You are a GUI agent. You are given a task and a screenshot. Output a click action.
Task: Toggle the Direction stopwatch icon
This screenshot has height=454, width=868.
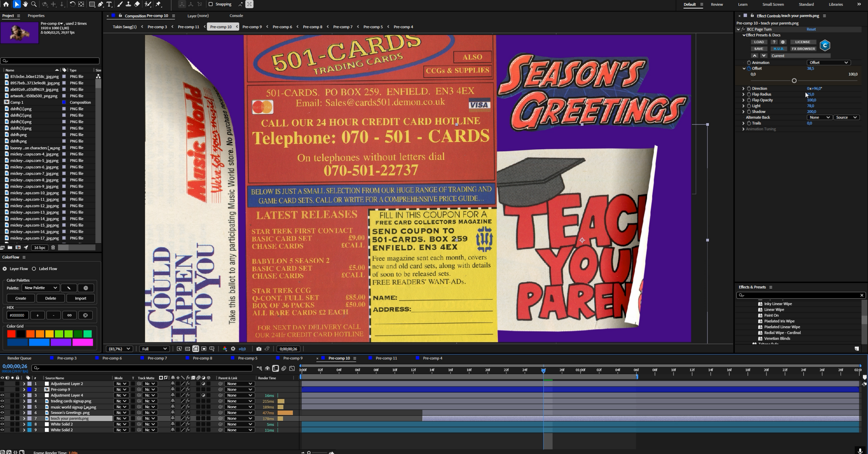749,88
